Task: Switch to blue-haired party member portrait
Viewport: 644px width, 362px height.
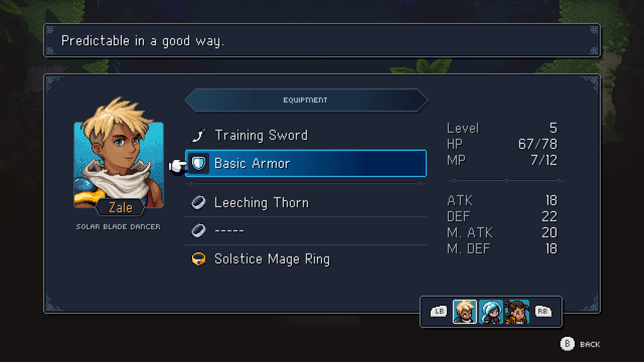Action: [x=491, y=312]
